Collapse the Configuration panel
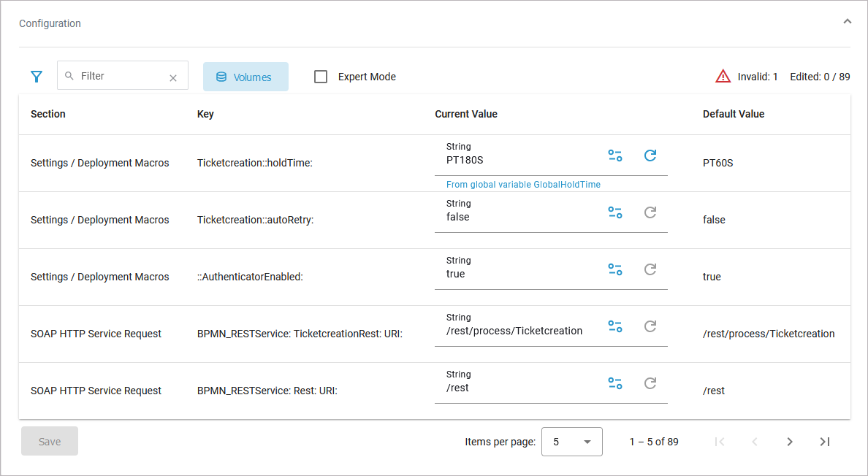 (x=848, y=22)
